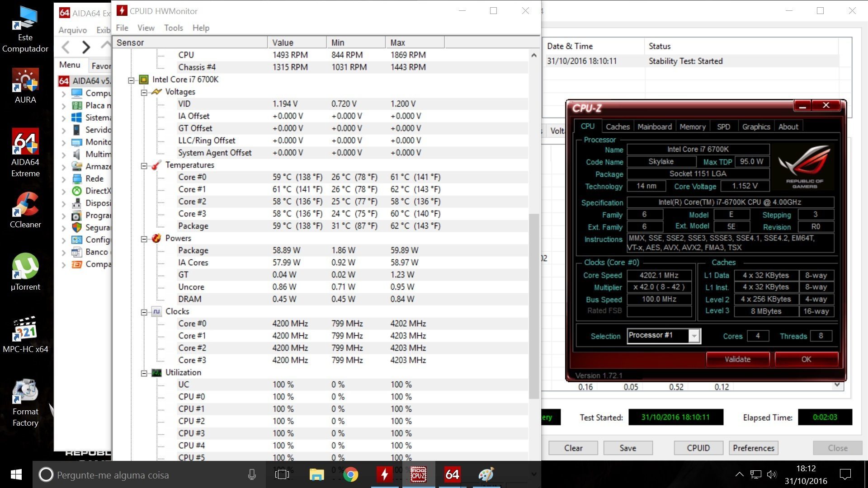The height and width of the screenshot is (488, 868).
Task: Collapse the Temperatures tree node
Action: point(144,165)
